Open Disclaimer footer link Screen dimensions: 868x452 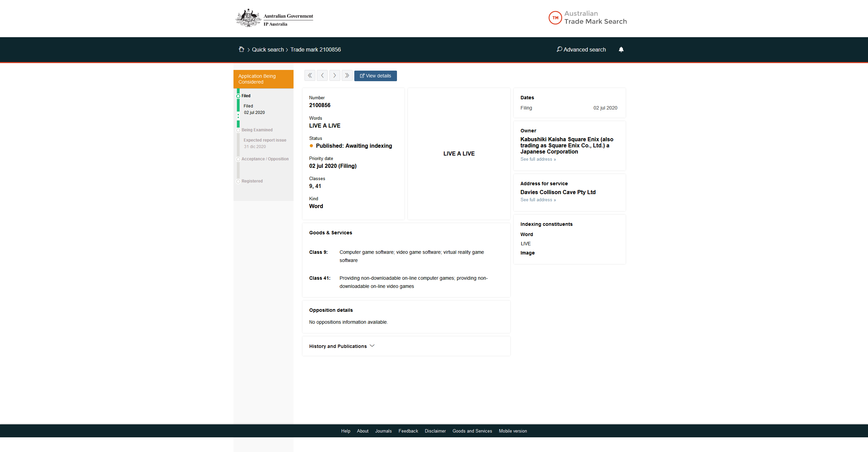pos(435,431)
